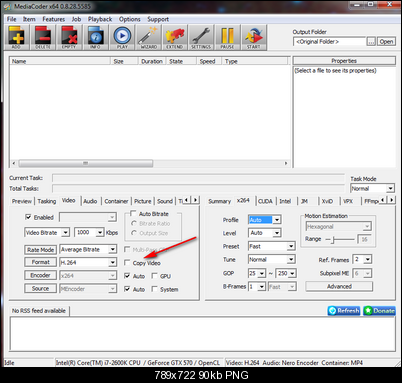The height and width of the screenshot is (383, 402).
Task: Open the Average Bitrate rate mode dropdown
Action: pos(112,249)
